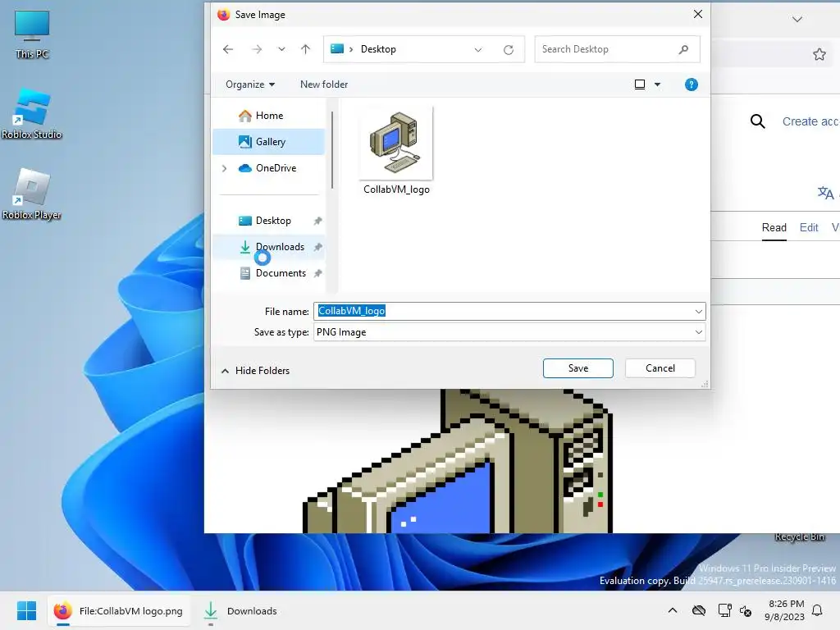Click the pin icon beside Documents
Viewport: 840px width, 630px height.
click(x=317, y=273)
